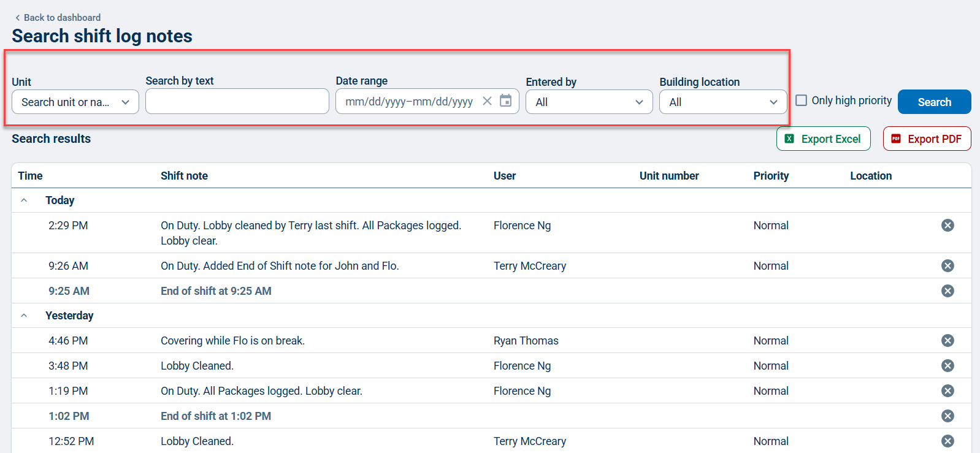980x453 pixels.
Task: Remove the 9:26 AM Terry McCreary note
Action: (947, 266)
